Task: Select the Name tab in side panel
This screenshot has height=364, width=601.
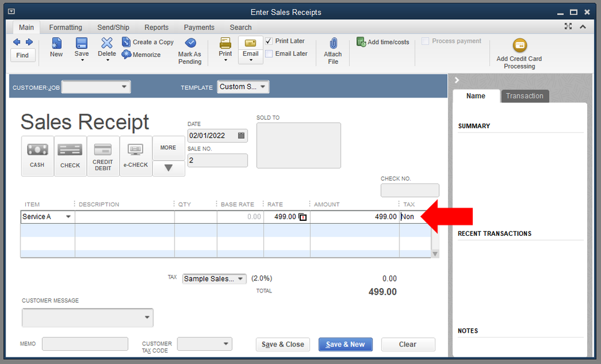Action: click(476, 96)
